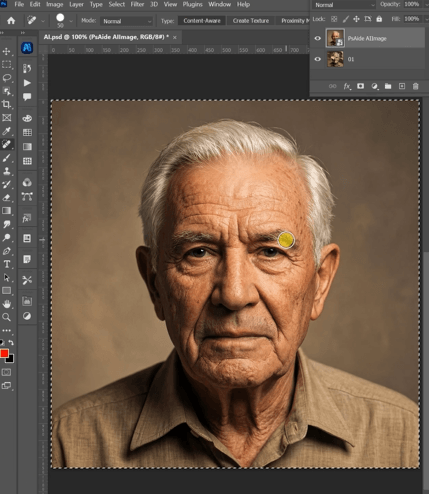Open the layer Opacity field
429x494 pixels.
pyautogui.click(x=412, y=4)
